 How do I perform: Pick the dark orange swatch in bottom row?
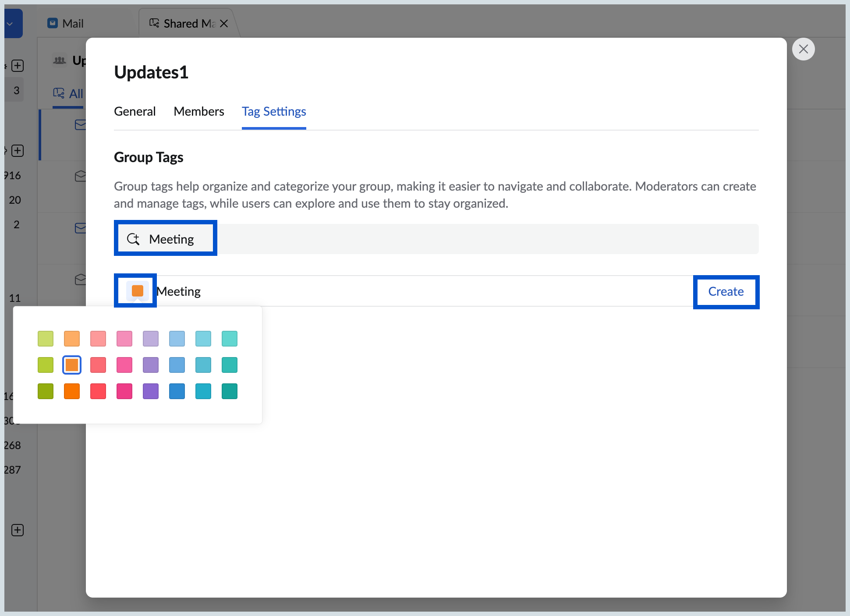point(72,391)
